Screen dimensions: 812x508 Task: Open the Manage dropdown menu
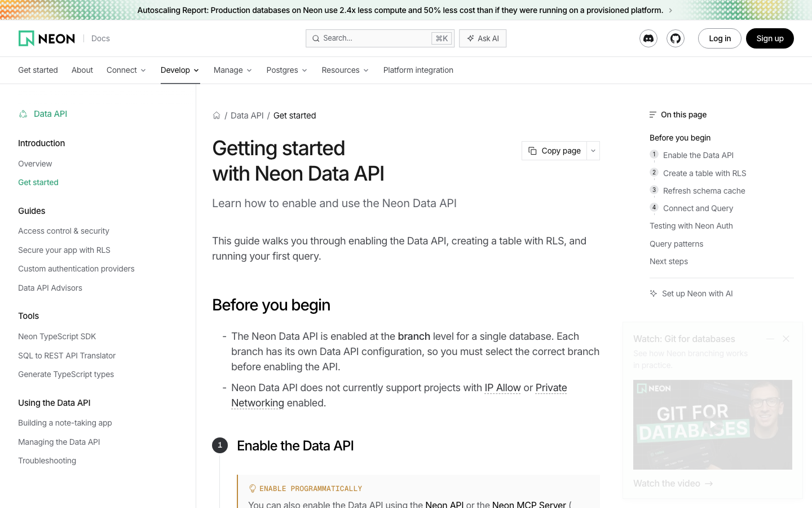pyautogui.click(x=233, y=70)
